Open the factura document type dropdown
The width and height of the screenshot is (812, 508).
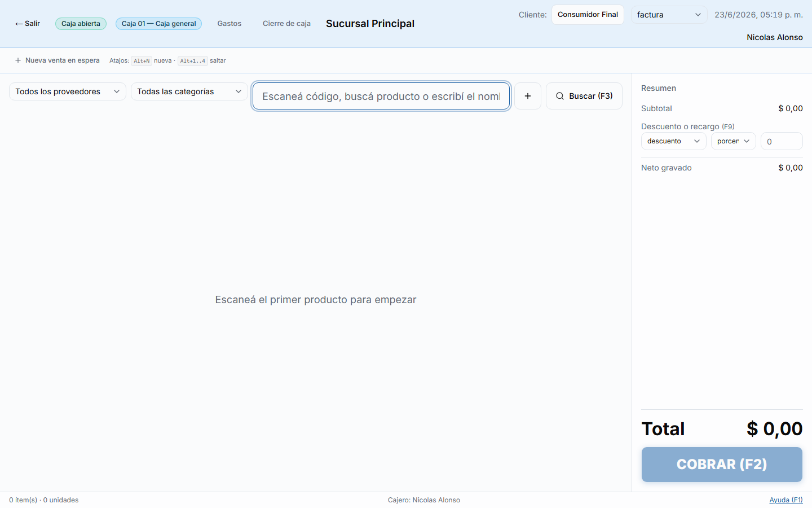pyautogui.click(x=669, y=15)
